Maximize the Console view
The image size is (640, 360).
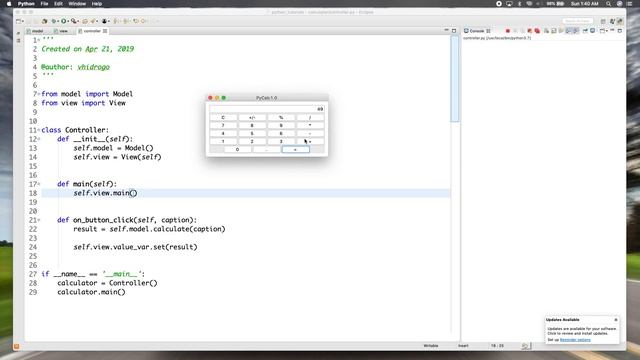620,31
